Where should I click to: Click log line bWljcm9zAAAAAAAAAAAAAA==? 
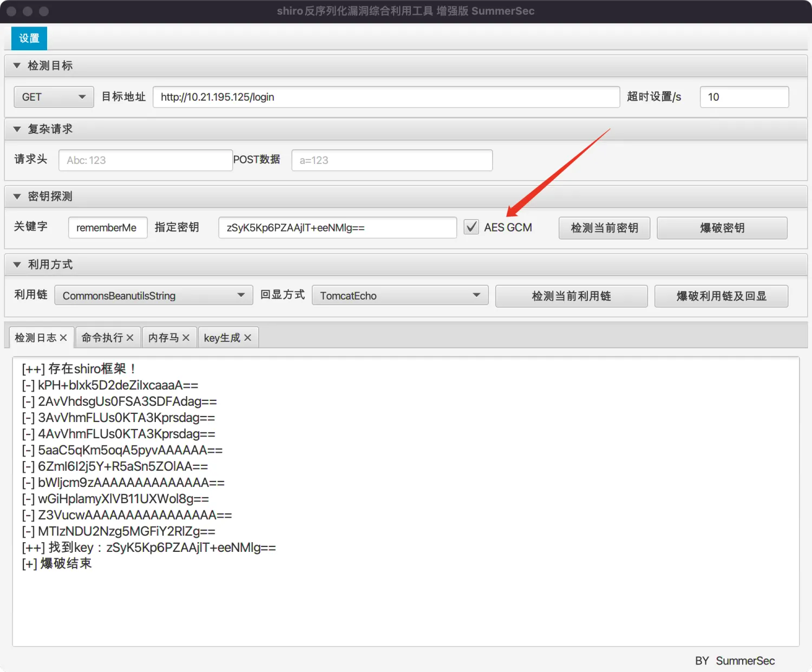(123, 483)
